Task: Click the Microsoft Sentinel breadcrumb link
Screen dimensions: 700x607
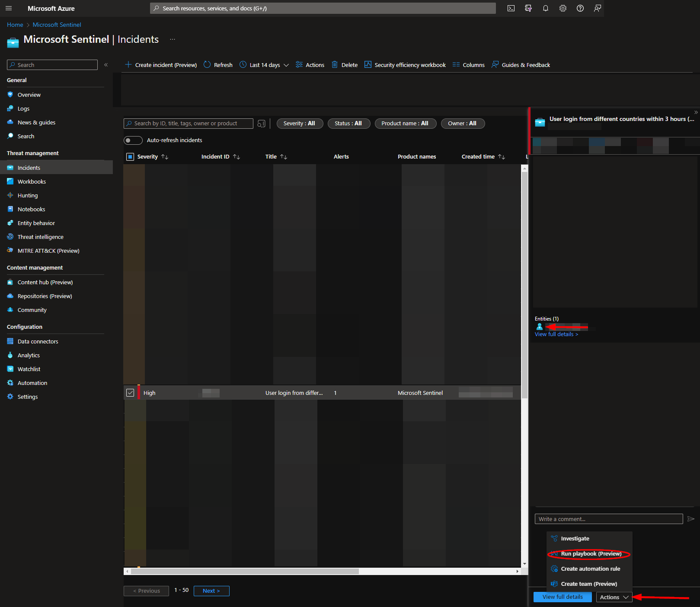Action: pos(57,25)
